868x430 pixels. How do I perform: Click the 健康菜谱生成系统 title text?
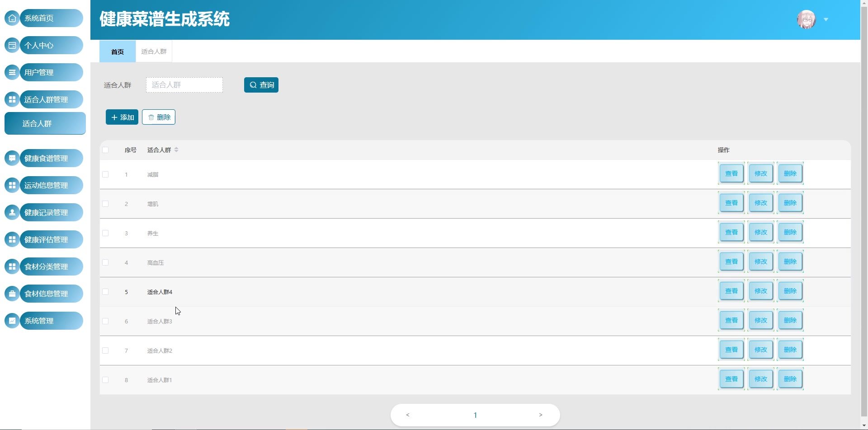[x=165, y=19]
